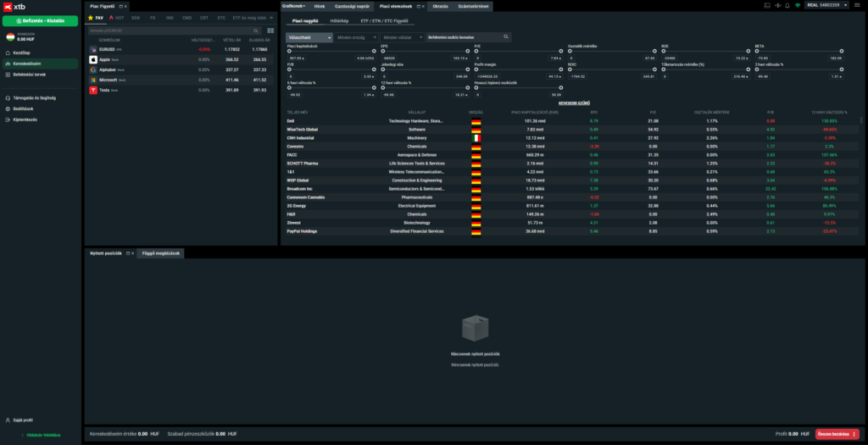The height and width of the screenshot is (445, 868).
Task: Select the FX market tab
Action: (153, 18)
